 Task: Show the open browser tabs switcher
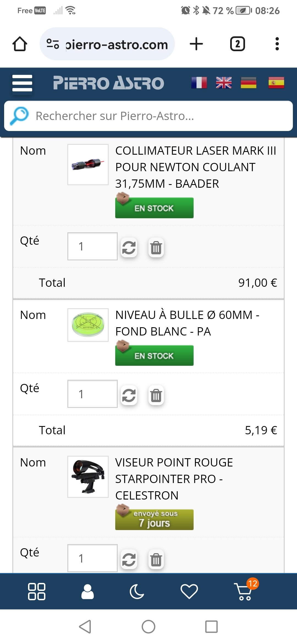pos(237,44)
